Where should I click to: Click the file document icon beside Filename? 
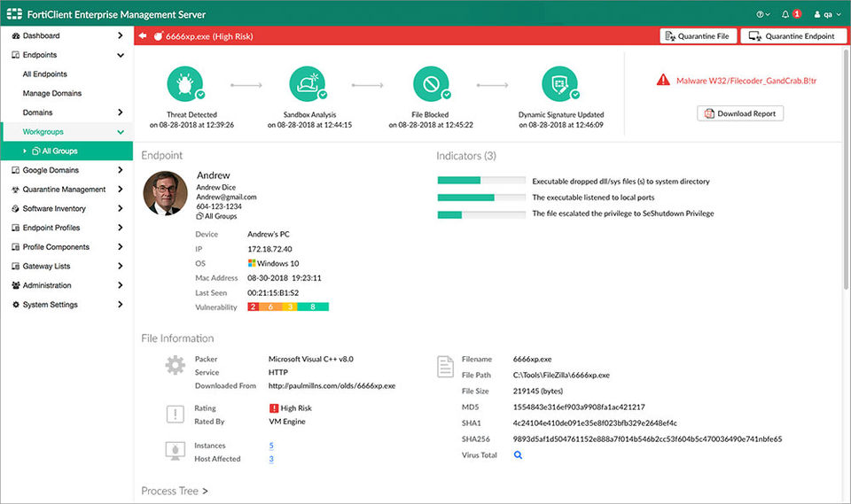445,367
